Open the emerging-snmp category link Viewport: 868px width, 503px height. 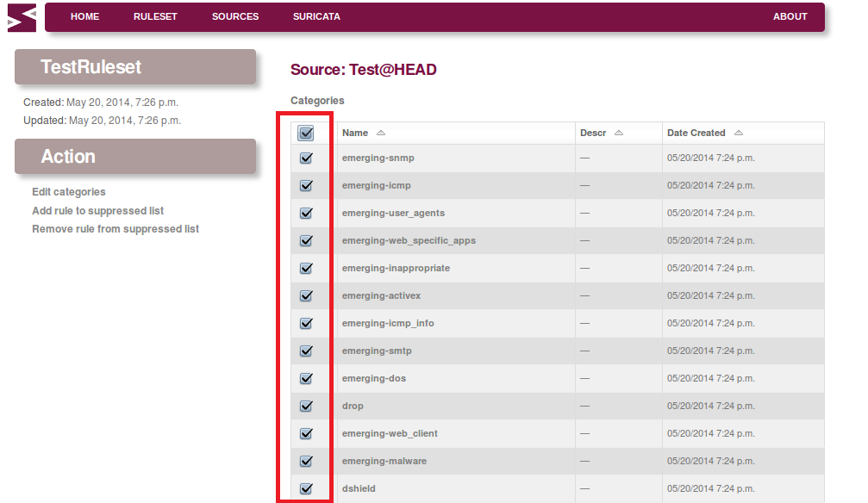tap(378, 158)
